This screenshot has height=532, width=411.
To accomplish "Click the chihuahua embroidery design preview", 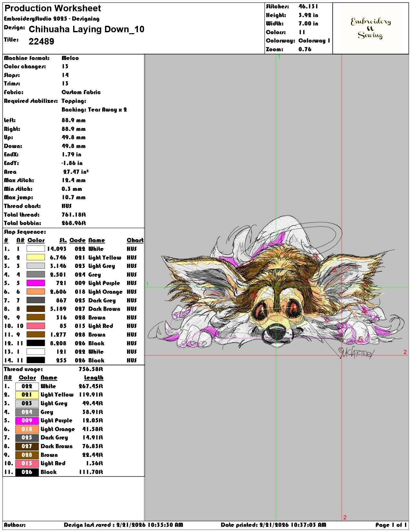I will click(x=276, y=287).
